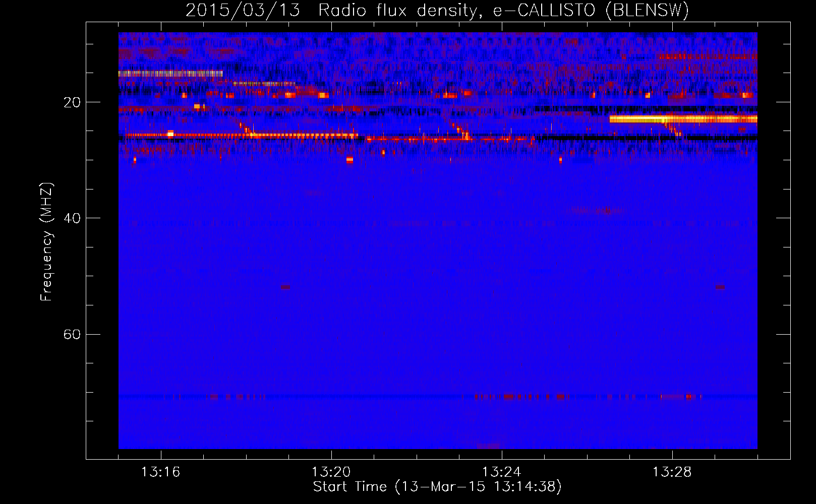Viewport: 816px width, 504px height.
Task: Click the 20 frequency tick label
Action: click(72, 102)
